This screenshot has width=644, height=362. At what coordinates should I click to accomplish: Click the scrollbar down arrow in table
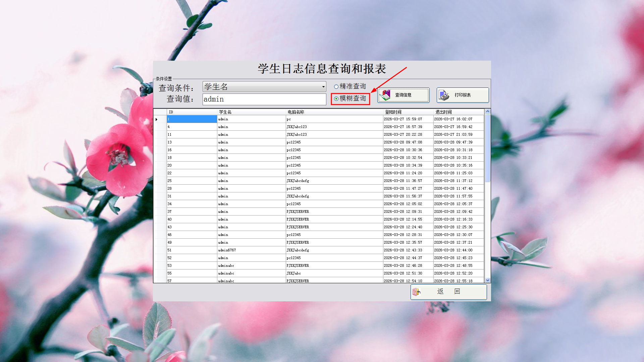[x=488, y=280]
